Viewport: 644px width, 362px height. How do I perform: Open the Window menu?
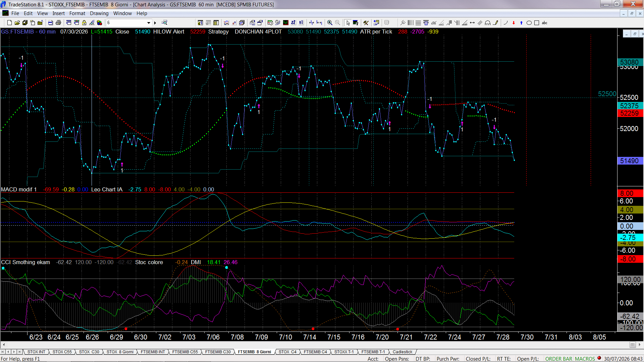point(122,13)
